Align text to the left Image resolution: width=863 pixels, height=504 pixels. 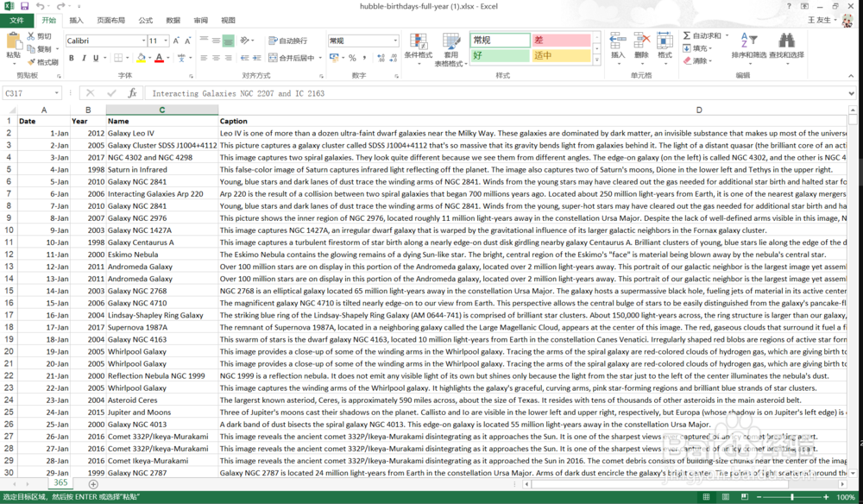(204, 58)
